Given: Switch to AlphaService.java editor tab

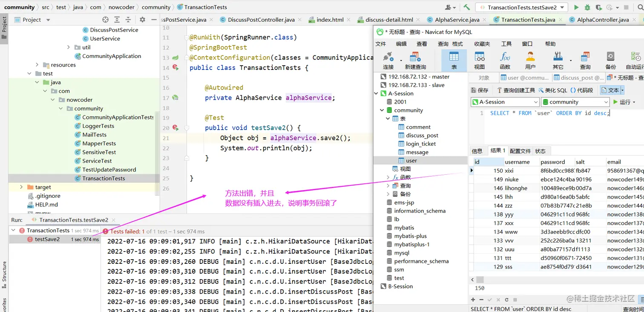Looking at the screenshot, I should (x=456, y=20).
